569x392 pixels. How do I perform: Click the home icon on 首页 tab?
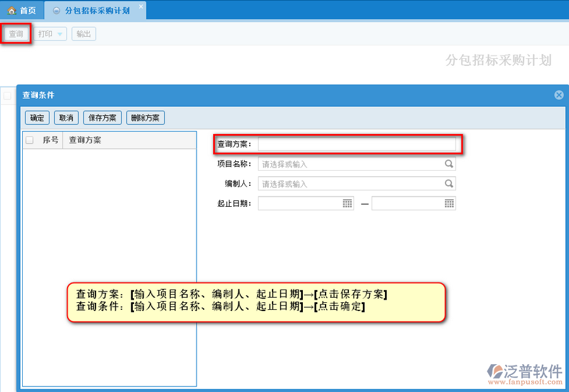(x=11, y=11)
